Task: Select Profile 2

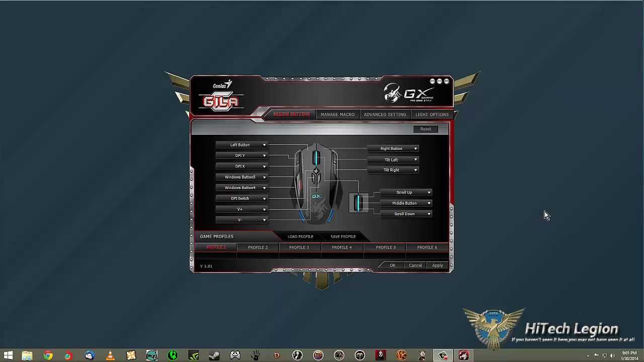Action: (258, 247)
